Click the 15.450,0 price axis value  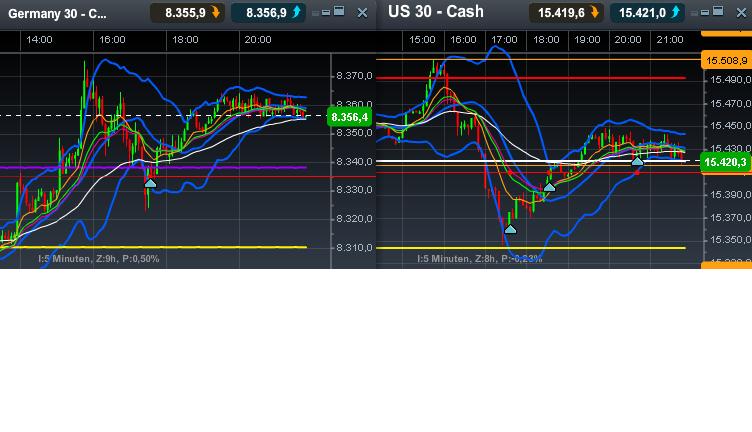tap(730, 126)
